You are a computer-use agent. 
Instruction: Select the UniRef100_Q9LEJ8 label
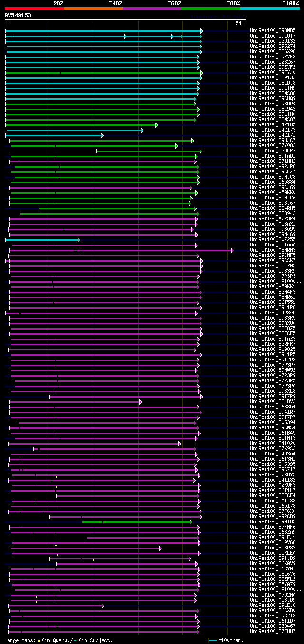point(273,606)
